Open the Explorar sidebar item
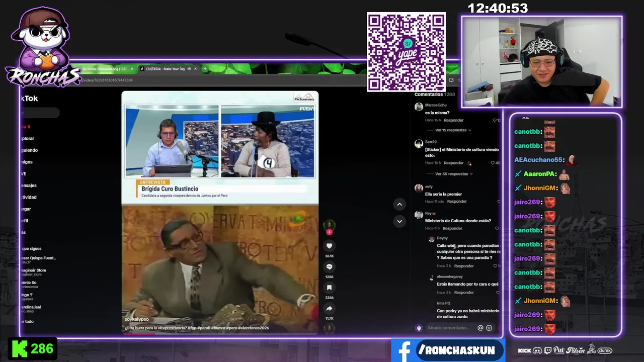644x362 pixels. tap(27, 138)
